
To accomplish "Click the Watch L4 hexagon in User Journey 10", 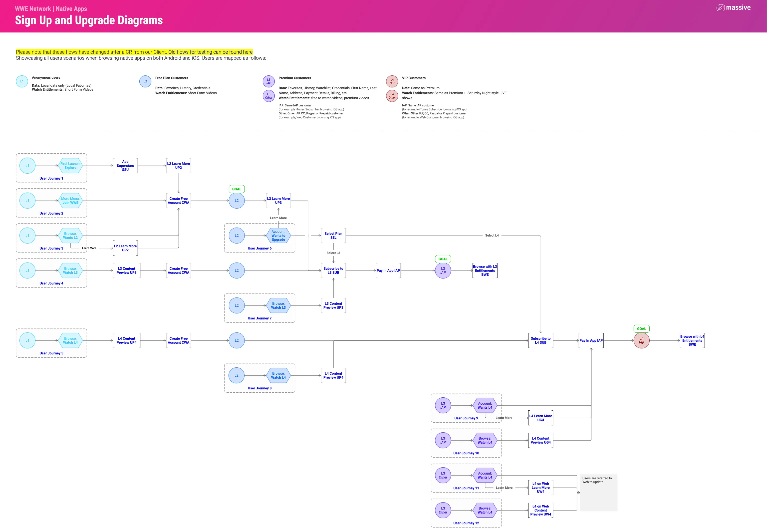I will tap(485, 441).
